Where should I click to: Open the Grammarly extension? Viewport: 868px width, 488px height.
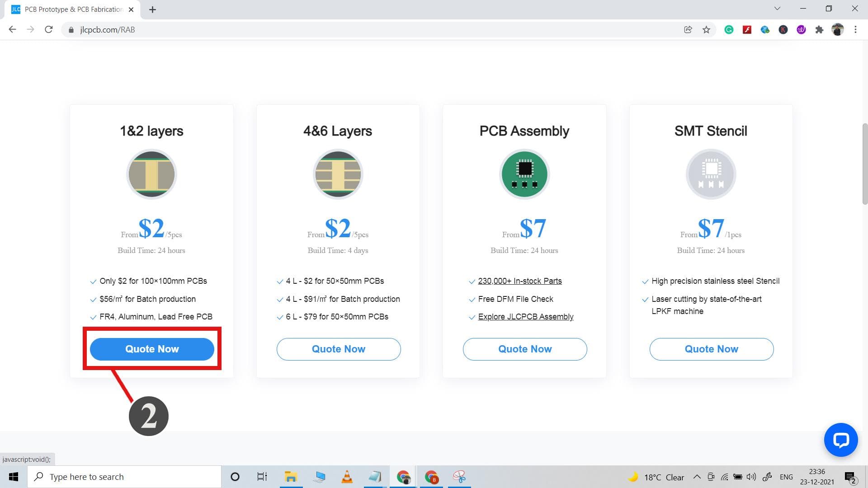click(729, 29)
